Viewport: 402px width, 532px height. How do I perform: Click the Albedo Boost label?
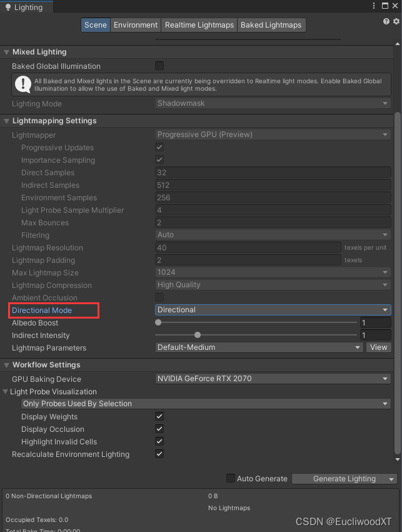(x=35, y=323)
